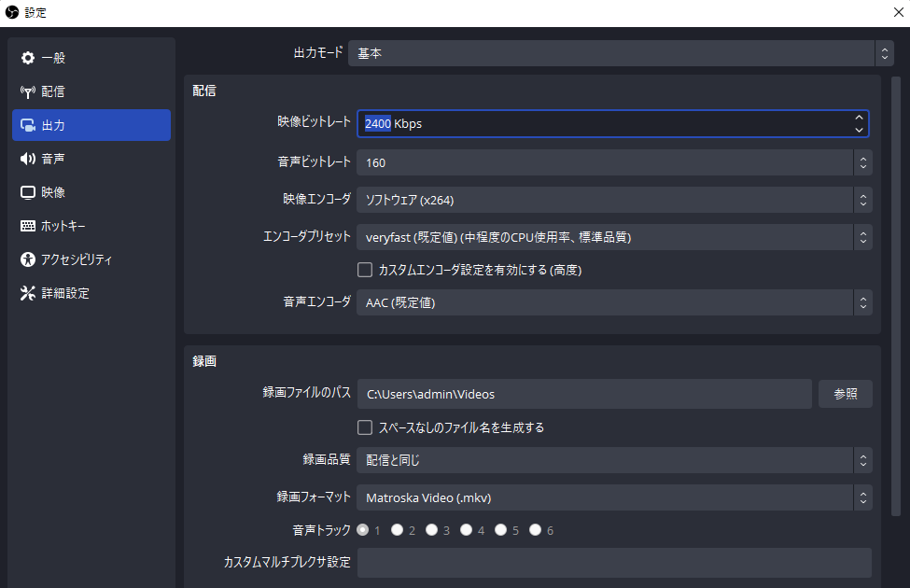The width and height of the screenshot is (910, 588).
Task: Click the 出力 (Output) sidebar icon
Action: pos(28,124)
